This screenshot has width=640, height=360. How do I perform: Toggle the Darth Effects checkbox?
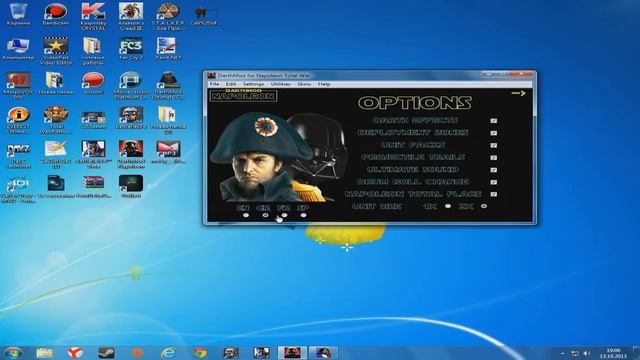click(x=493, y=121)
